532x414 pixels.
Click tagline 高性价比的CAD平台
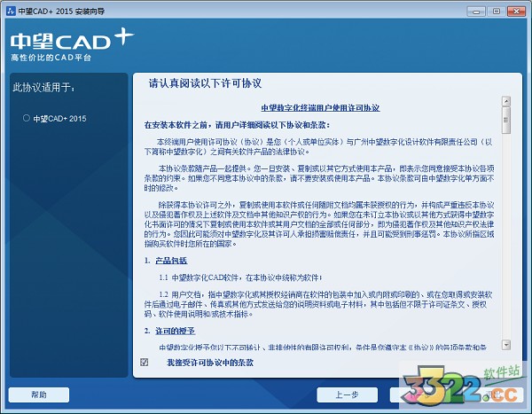pyautogui.click(x=51, y=58)
